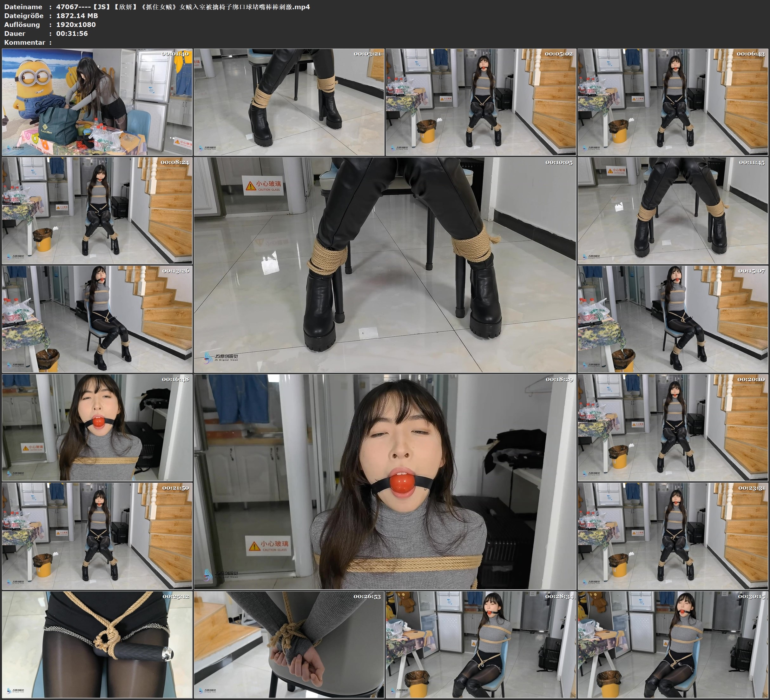Click the Dauer value 00:31:56

point(72,33)
